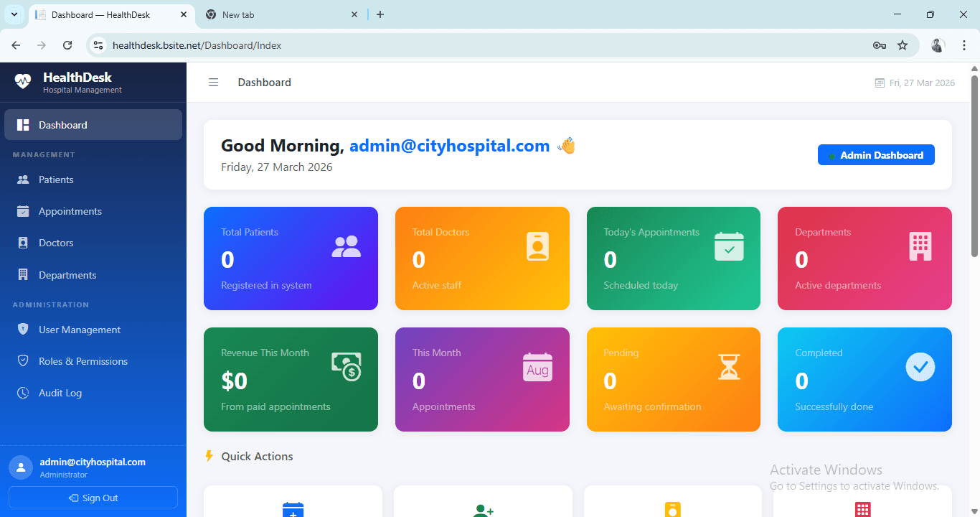
Task: Open the Chrome profile avatar
Action: 938,45
